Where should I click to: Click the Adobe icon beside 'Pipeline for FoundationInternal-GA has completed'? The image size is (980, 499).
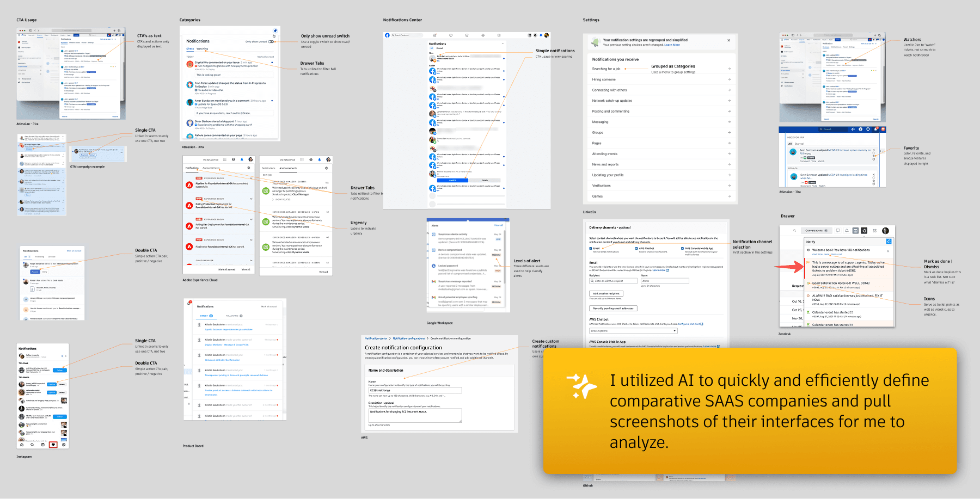point(189,185)
